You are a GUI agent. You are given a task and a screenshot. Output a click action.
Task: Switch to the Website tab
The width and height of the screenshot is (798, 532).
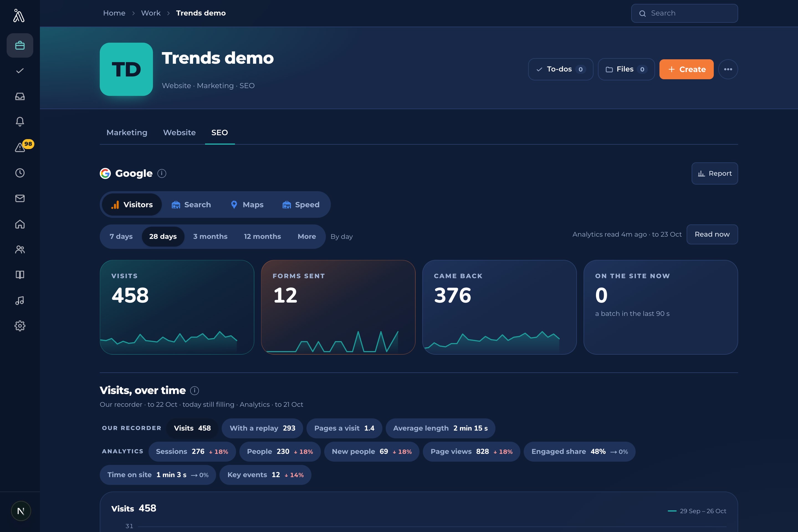tap(180, 133)
